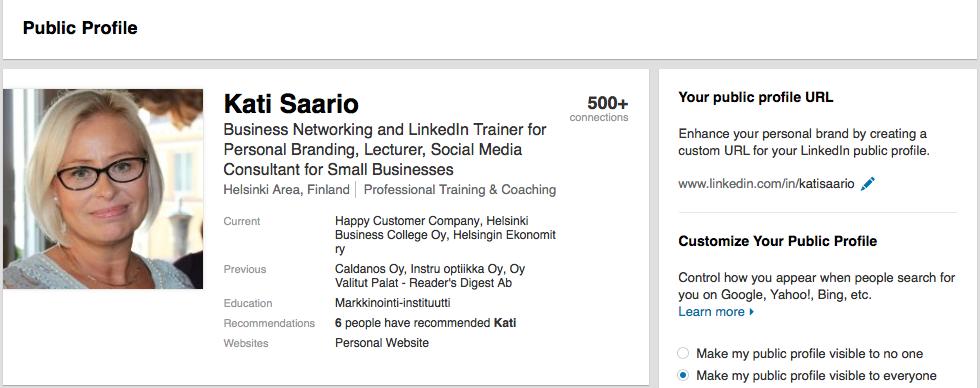Viewport: 980px width, 388px height.
Task: Open the Learn more link
Action: [x=711, y=311]
